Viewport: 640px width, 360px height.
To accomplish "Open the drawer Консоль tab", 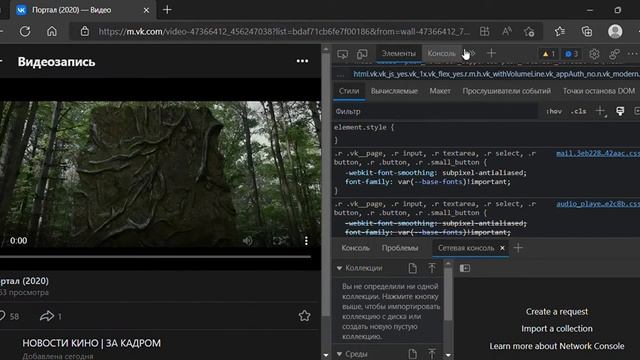I will (356, 248).
